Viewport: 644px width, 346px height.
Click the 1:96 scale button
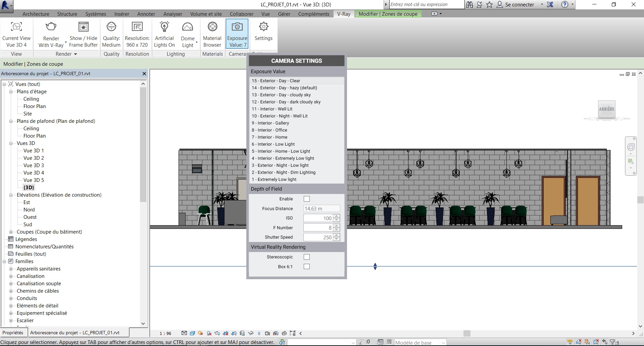click(x=165, y=333)
